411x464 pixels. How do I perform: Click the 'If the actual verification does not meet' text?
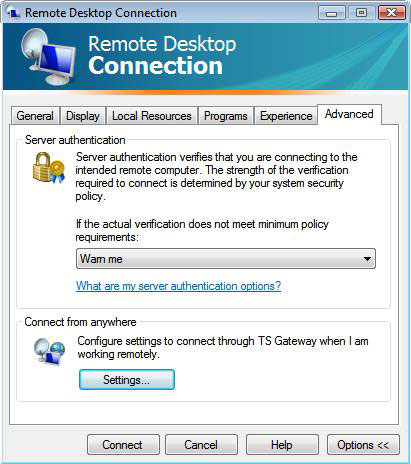[x=202, y=230]
